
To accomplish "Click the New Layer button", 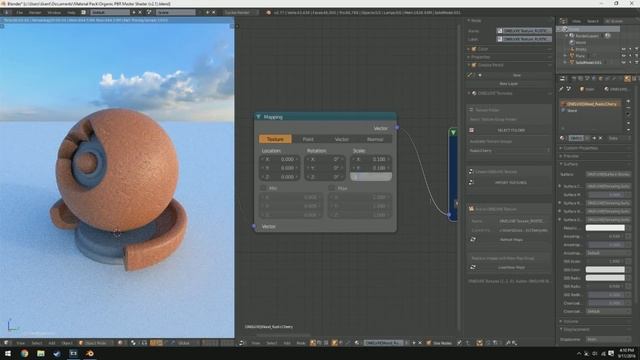I will (509, 84).
